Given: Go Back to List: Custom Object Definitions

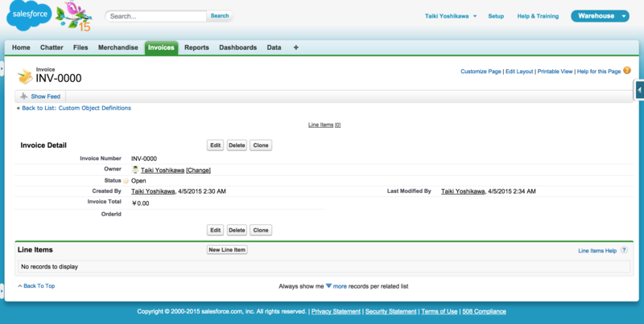Looking at the screenshot, I should click(x=76, y=108).
